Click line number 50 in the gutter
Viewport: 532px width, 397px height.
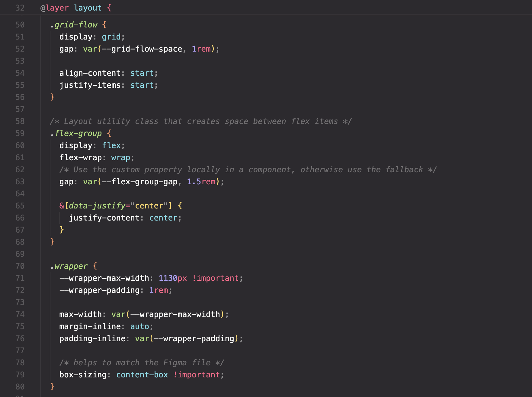tap(20, 25)
